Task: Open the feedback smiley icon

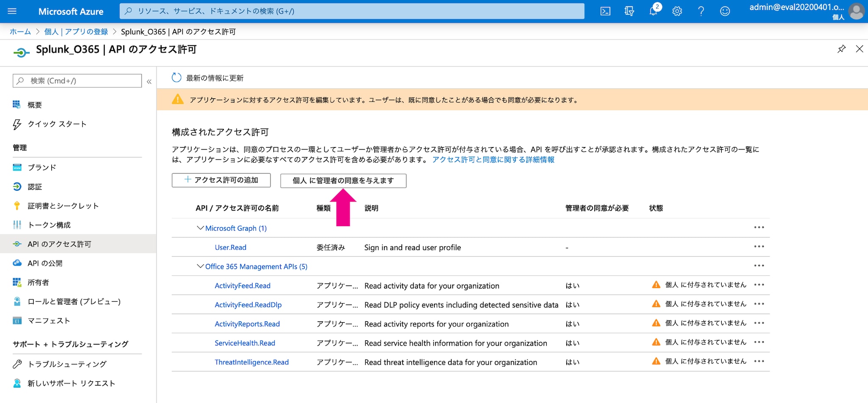Action: [x=725, y=11]
